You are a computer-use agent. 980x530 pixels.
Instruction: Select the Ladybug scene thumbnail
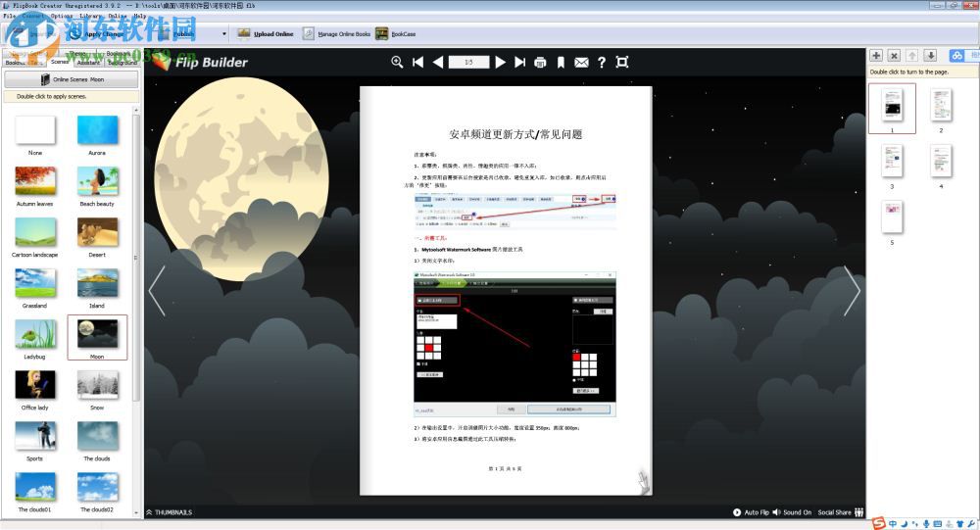[x=35, y=335]
